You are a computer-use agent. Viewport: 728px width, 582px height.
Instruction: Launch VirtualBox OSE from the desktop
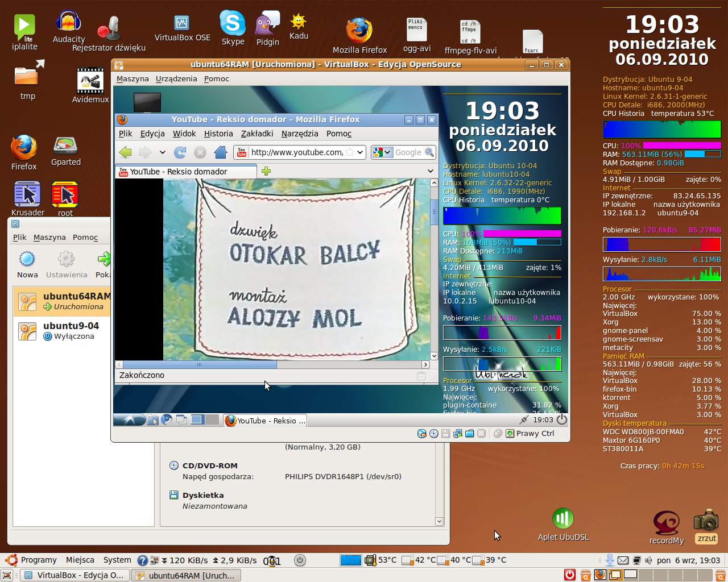[x=182, y=28]
